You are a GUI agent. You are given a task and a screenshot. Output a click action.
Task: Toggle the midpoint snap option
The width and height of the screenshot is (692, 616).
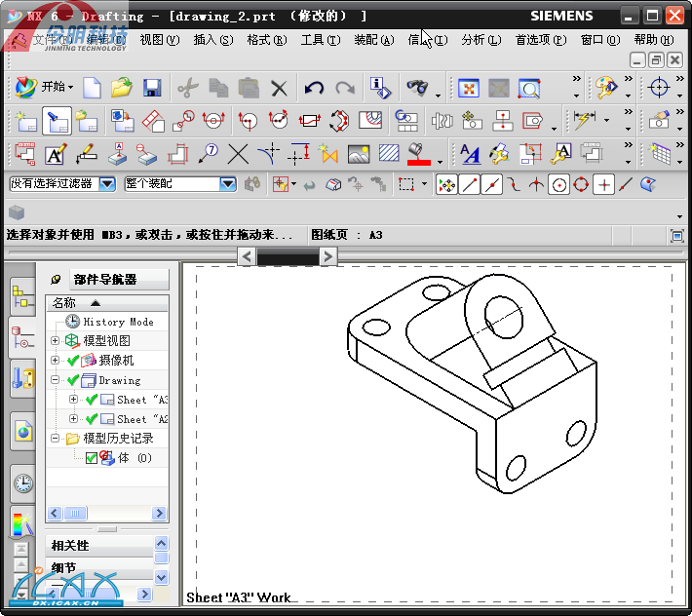494,184
